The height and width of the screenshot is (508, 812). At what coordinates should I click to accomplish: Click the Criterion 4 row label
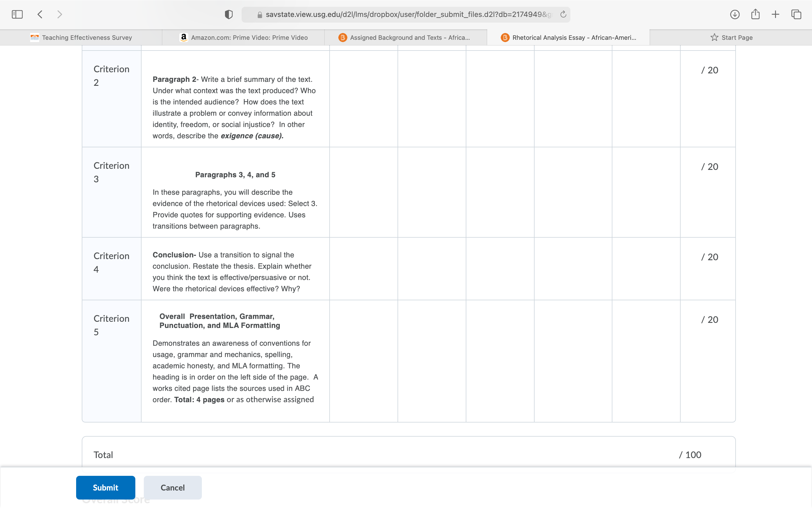click(111, 262)
